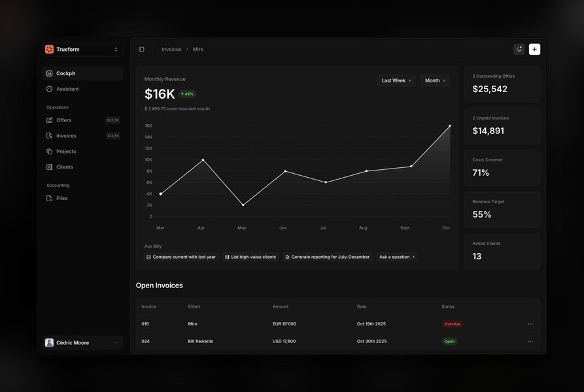Click the Assistant icon in sidebar
The width and height of the screenshot is (584, 392).
coord(49,89)
